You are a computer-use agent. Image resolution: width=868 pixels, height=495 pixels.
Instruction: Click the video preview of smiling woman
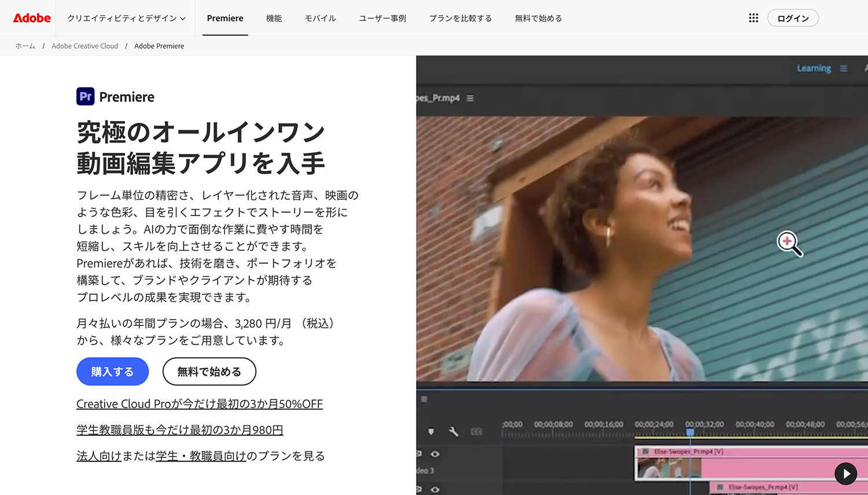click(x=642, y=249)
